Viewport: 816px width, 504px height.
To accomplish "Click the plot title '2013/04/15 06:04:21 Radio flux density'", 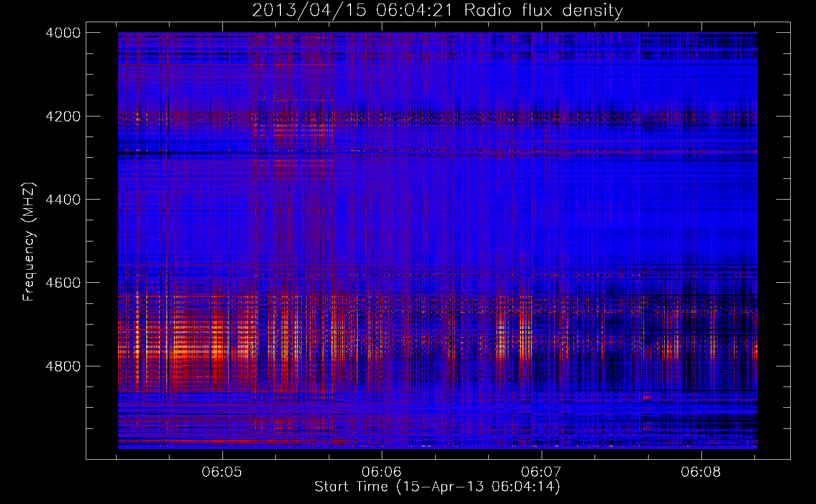I will pos(437,10).
